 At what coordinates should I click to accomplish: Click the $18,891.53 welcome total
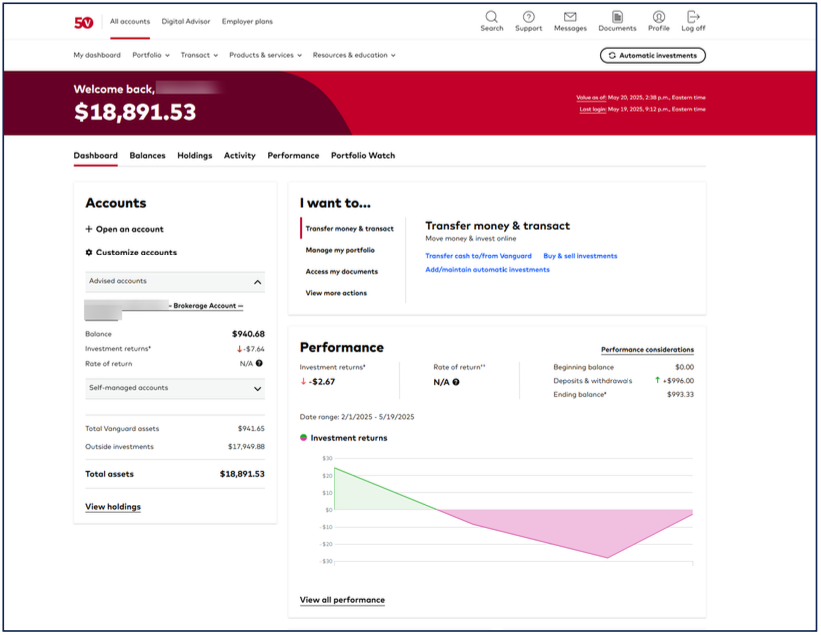[x=135, y=112]
